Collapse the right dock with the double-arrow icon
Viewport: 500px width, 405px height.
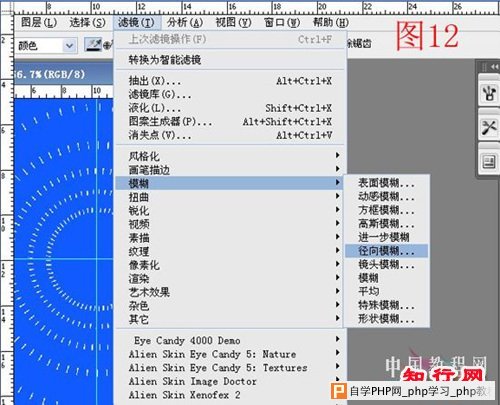click(x=494, y=67)
